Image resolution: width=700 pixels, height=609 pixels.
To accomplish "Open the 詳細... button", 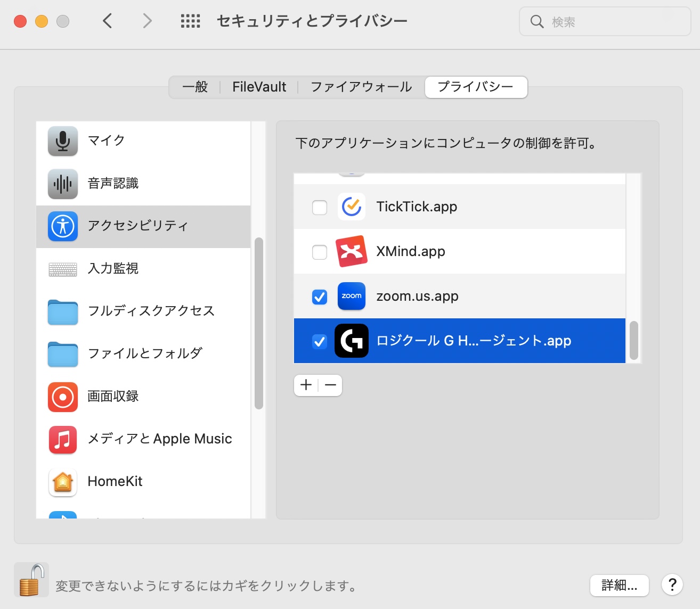I will tap(620, 586).
